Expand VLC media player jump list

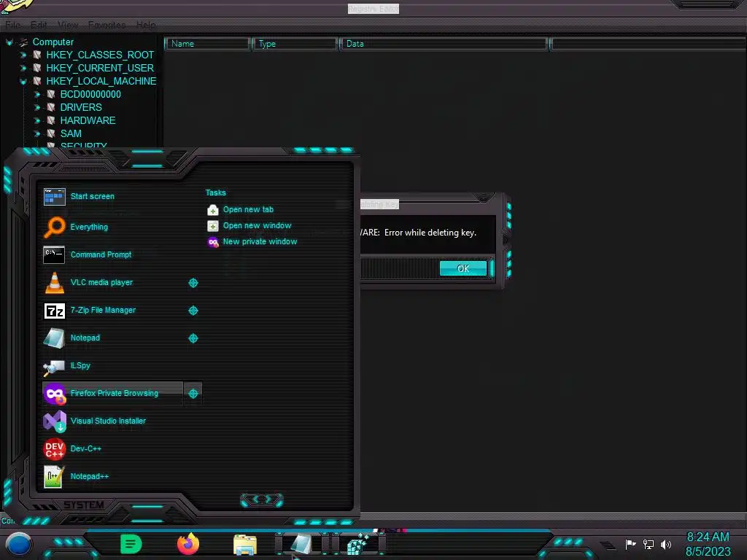[193, 283]
